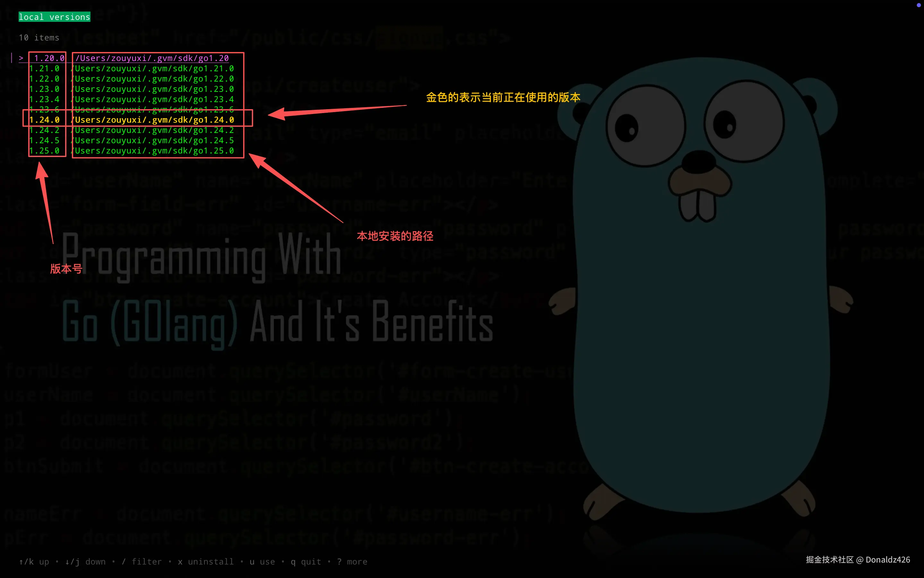The height and width of the screenshot is (578, 924).
Task: Click the 'u use' help hint
Action: (x=262, y=562)
